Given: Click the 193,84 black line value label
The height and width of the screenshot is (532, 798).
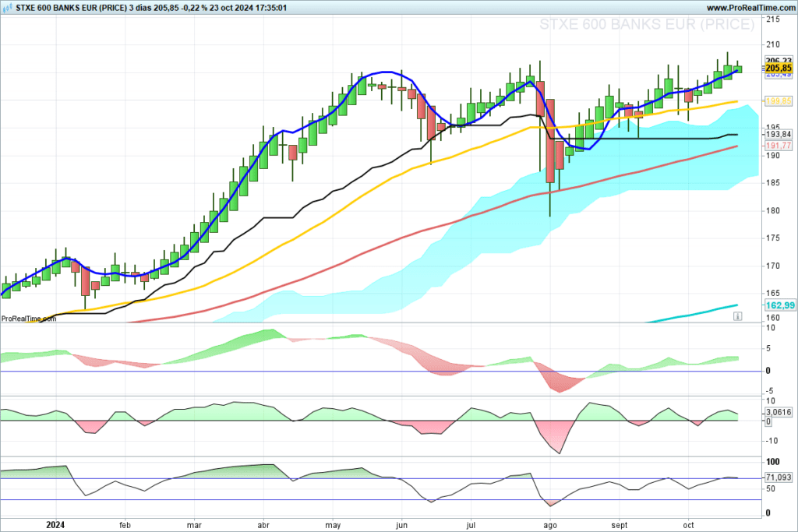Looking at the screenshot, I should (779, 134).
